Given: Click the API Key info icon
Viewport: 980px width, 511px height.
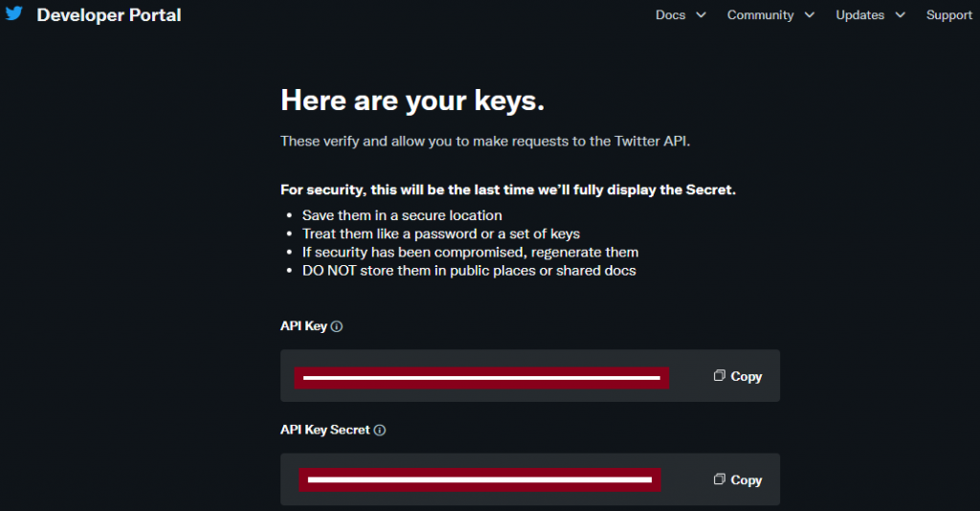Looking at the screenshot, I should coord(336,326).
